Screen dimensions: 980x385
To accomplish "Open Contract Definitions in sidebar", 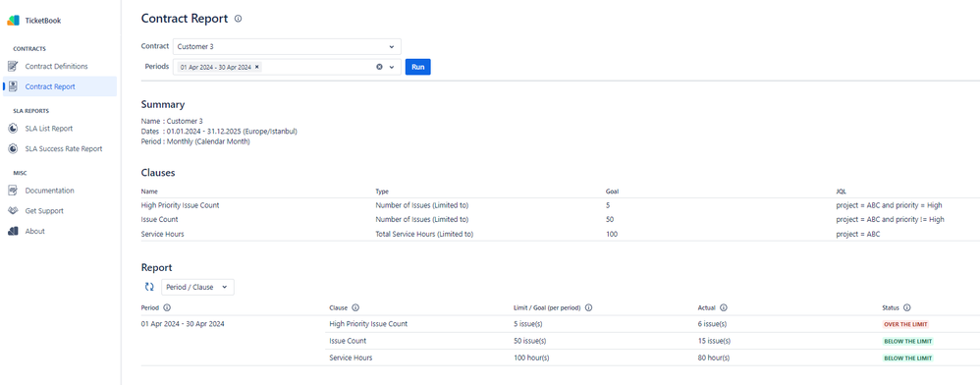I will [x=59, y=66].
